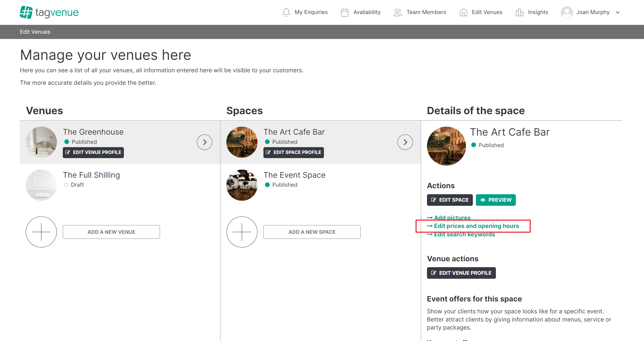Open Availability in the top navigation

[367, 12]
